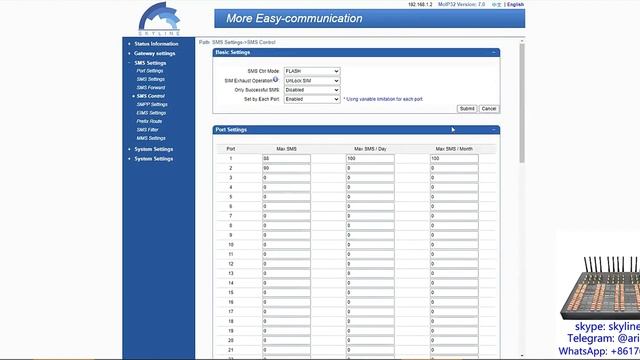Click Max SMS / Month field for port 1
This screenshot has width=640, height=360.
[454, 158]
